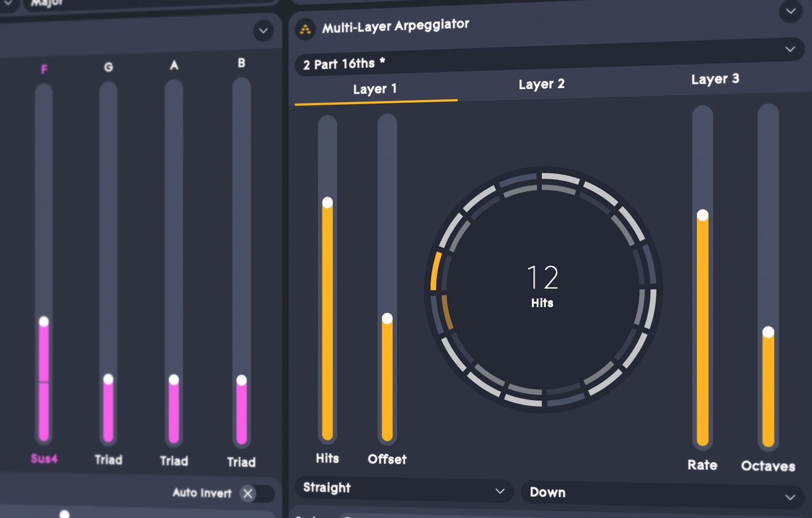Switch to the Layer 1 tab
812x518 pixels.
click(x=375, y=89)
